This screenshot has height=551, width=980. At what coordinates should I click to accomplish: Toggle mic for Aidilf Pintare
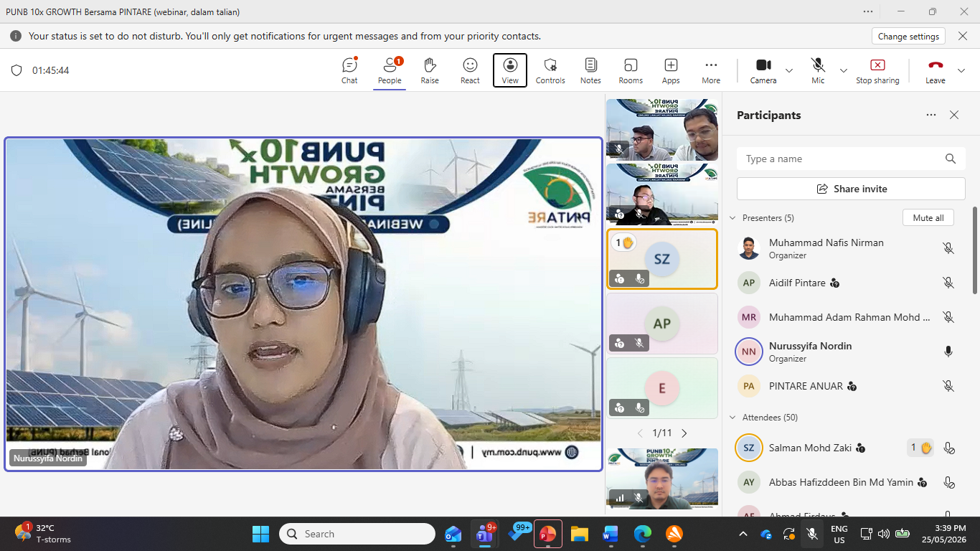(x=948, y=283)
